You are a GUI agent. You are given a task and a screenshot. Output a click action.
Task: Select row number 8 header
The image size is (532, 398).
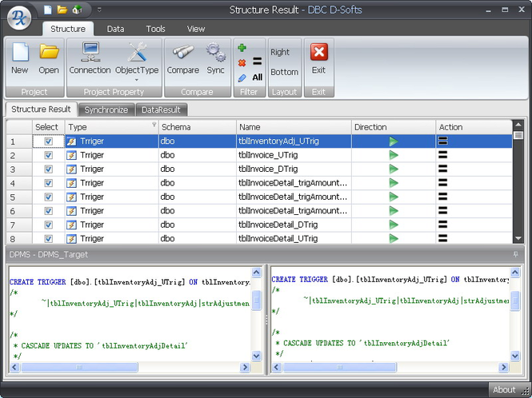19,239
